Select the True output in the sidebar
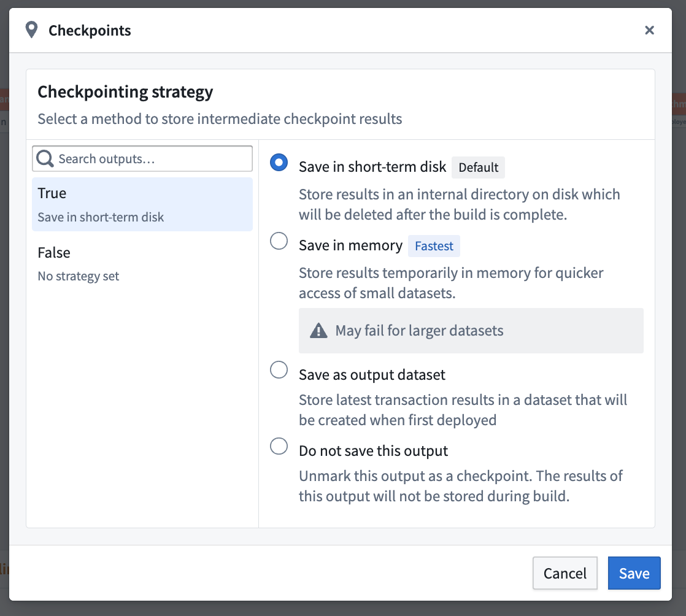This screenshot has width=686, height=616. (142, 204)
